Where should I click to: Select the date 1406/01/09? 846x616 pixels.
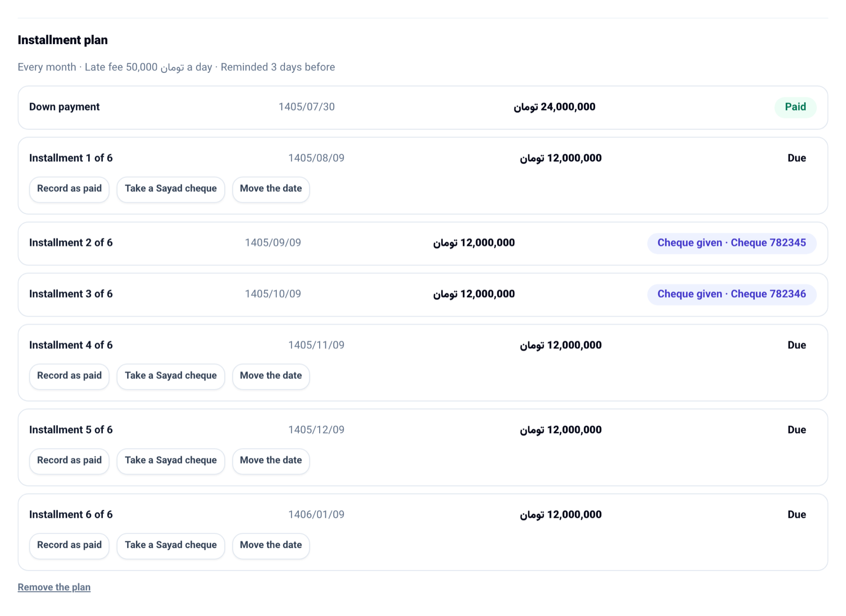point(316,515)
